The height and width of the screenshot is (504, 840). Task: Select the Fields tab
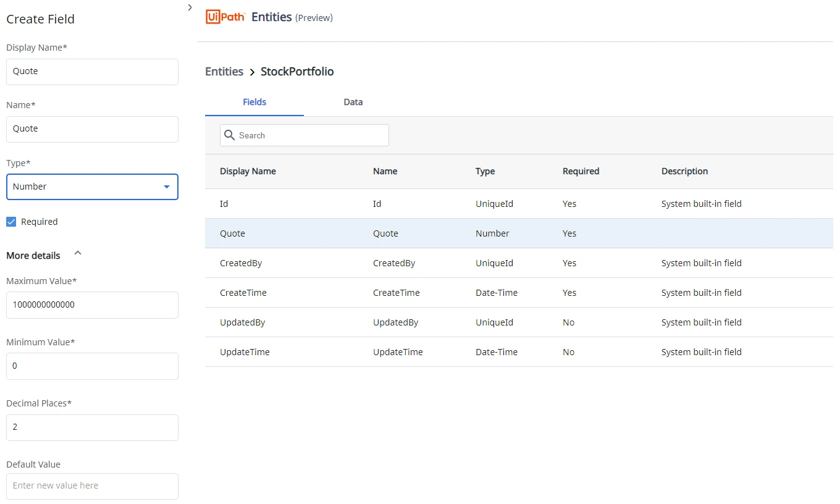[x=254, y=102]
